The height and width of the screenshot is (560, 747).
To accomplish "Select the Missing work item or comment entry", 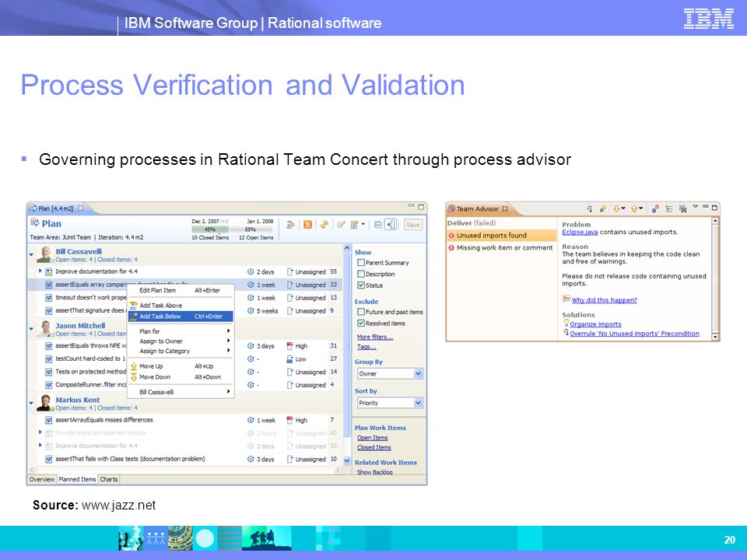I will 501,247.
